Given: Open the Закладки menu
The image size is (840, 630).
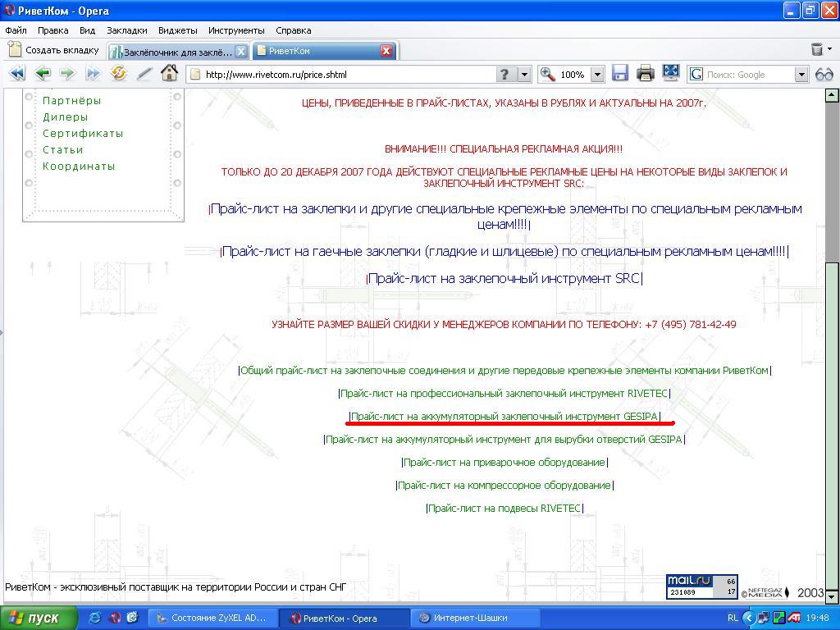Looking at the screenshot, I should click(127, 30).
